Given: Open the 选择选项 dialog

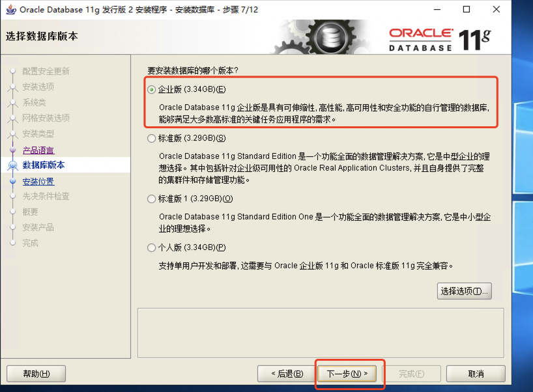Looking at the screenshot, I should click(x=464, y=291).
